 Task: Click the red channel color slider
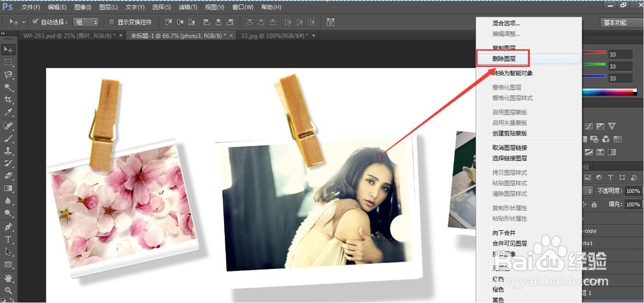(594, 53)
